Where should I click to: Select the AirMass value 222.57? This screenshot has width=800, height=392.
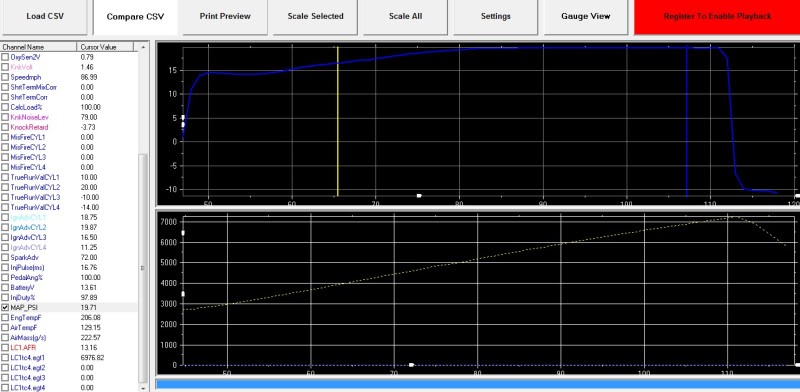90,337
